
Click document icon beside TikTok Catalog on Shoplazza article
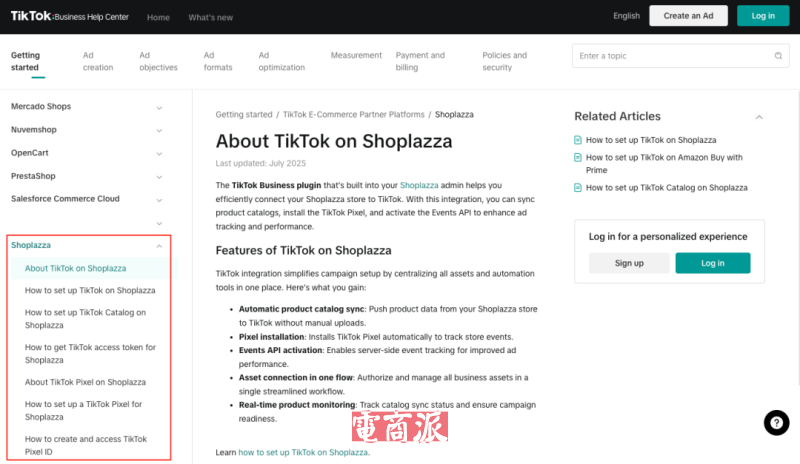click(x=578, y=188)
